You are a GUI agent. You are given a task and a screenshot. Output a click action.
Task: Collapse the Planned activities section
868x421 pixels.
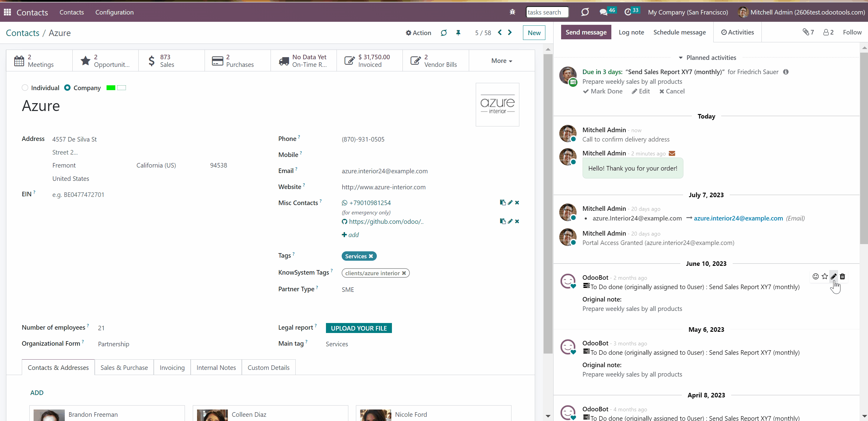pyautogui.click(x=707, y=57)
